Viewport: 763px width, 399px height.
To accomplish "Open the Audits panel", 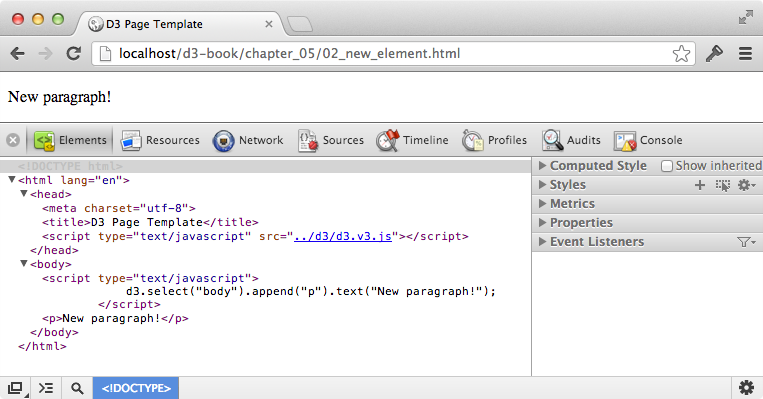I will (x=571, y=140).
